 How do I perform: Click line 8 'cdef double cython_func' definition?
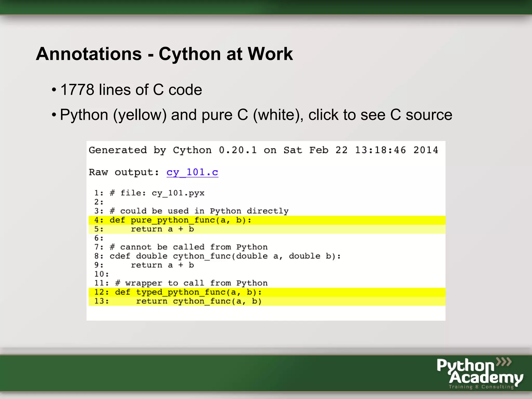[217, 256]
